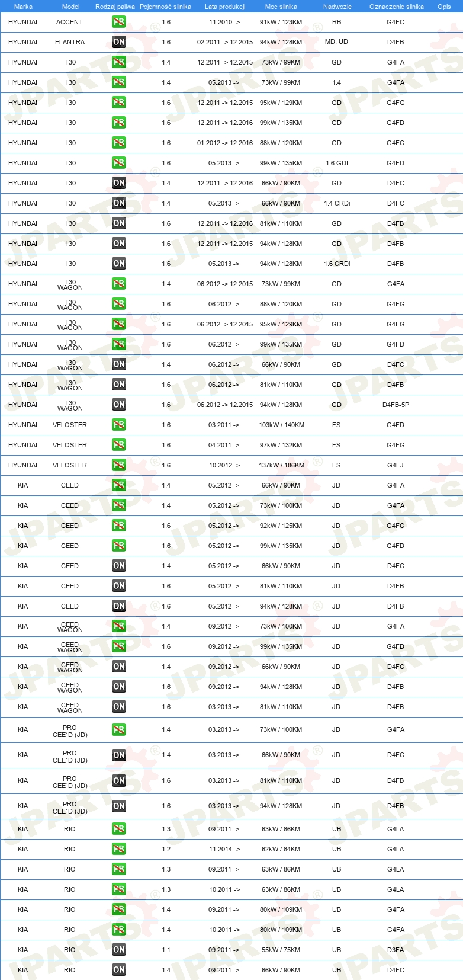This screenshot has width=463, height=980.
Task: Click ON icon in I 30 Wagon D4FB-5P row
Action: [119, 405]
